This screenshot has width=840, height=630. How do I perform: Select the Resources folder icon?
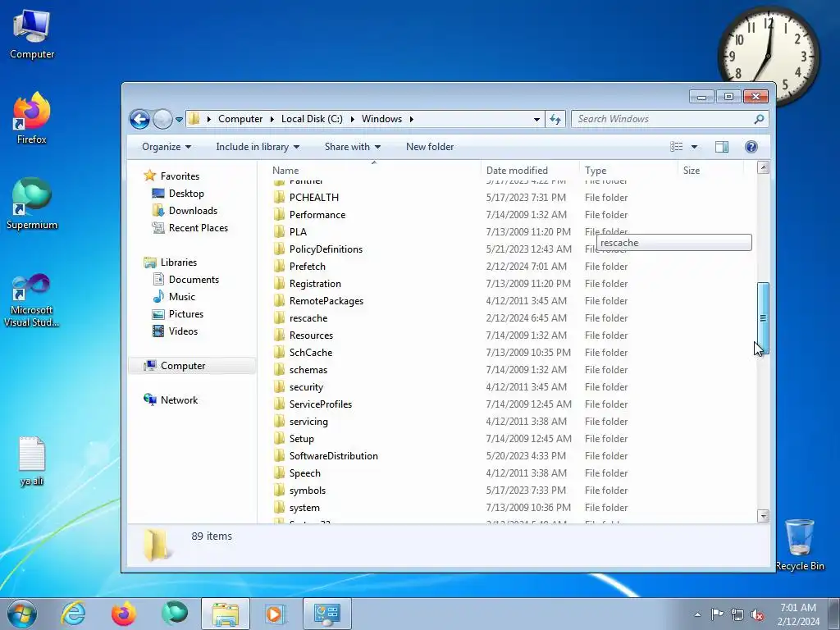279,336
